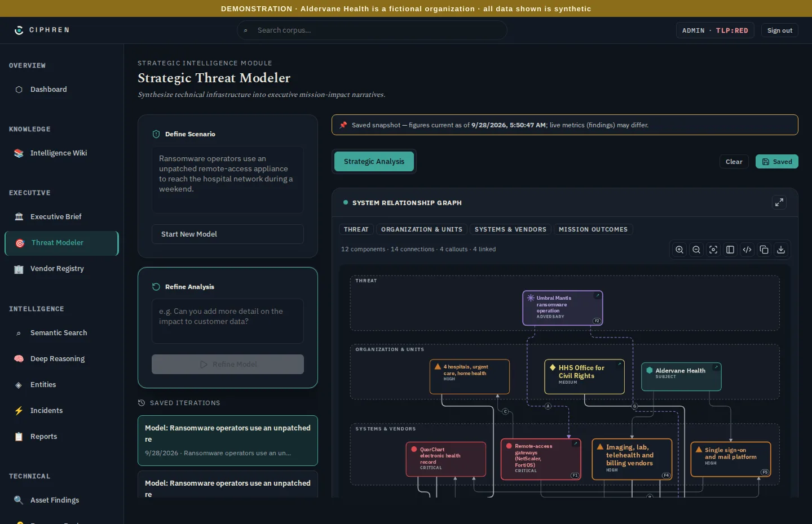Open Deep Reasoning page
Screen dimensions: 812x524
coord(62,359)
